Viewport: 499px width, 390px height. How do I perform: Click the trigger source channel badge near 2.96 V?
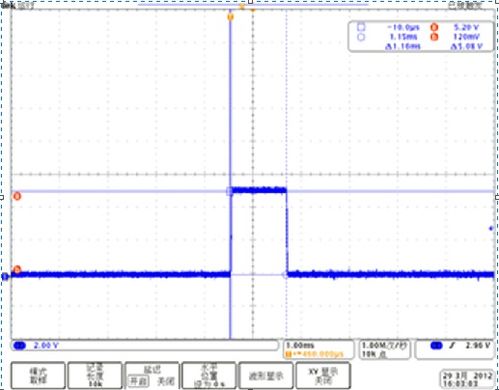click(436, 346)
